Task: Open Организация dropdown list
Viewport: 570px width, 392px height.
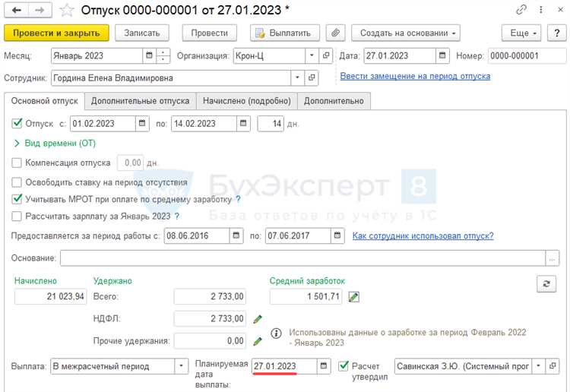Action: tap(312, 56)
